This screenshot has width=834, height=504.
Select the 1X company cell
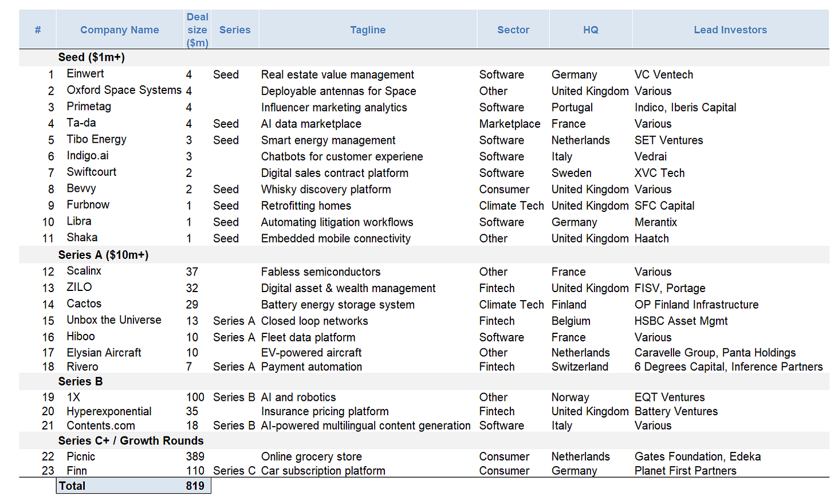[x=73, y=397]
